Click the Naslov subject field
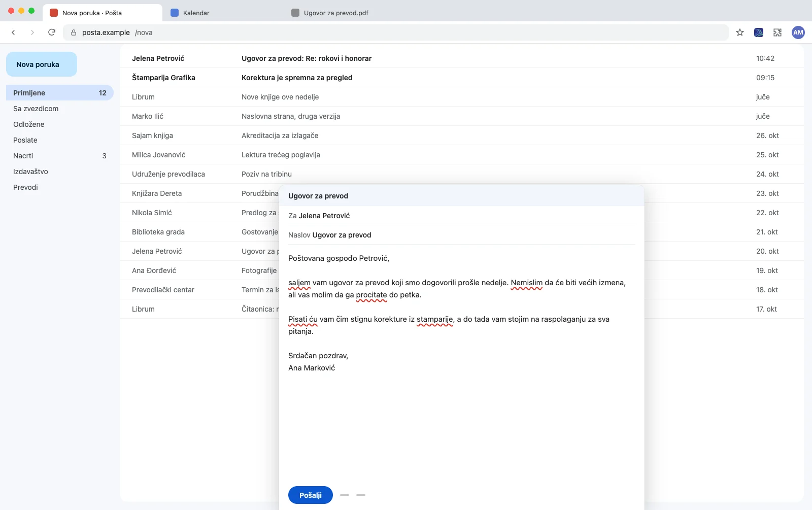Image resolution: width=812 pixels, height=510 pixels. pos(462,235)
